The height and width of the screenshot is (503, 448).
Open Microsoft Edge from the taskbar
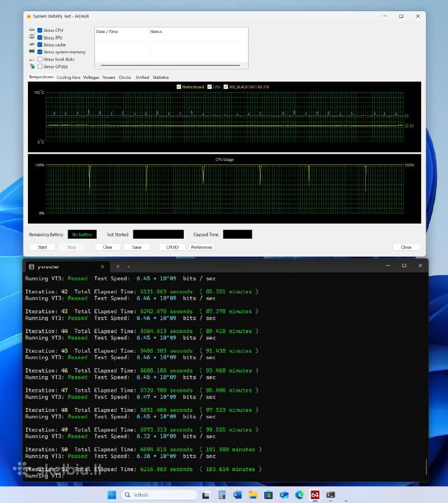point(299,495)
